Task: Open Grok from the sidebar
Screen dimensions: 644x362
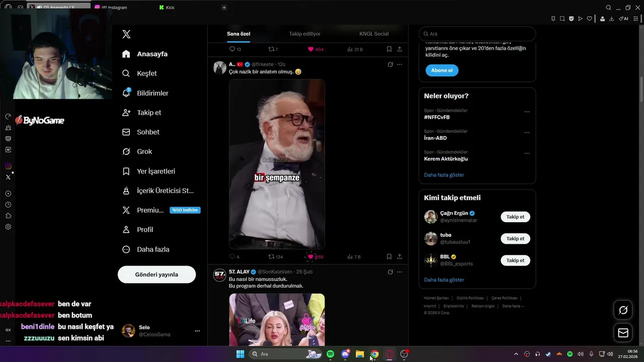Action: 137,151
